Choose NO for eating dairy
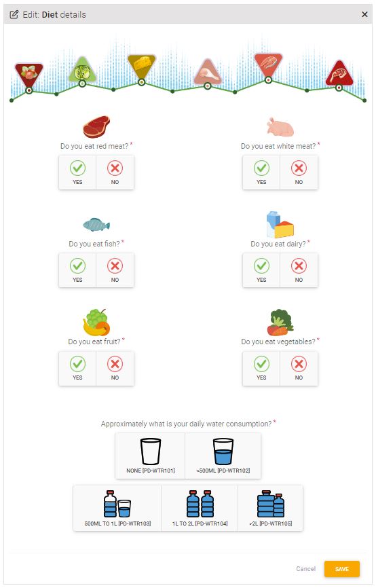Viewport: 376px width, 588px height. pyautogui.click(x=299, y=270)
